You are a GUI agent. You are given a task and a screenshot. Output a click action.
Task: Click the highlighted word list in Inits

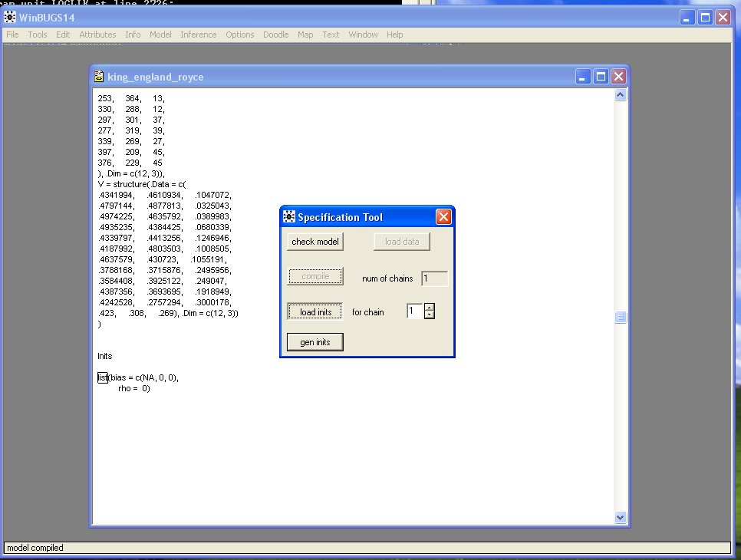102,377
